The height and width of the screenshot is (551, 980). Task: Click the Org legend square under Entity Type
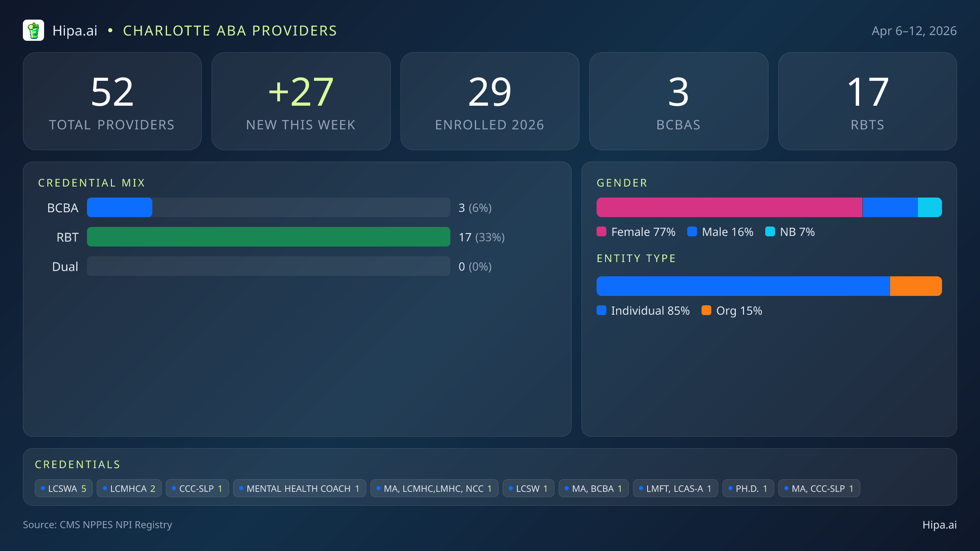706,311
